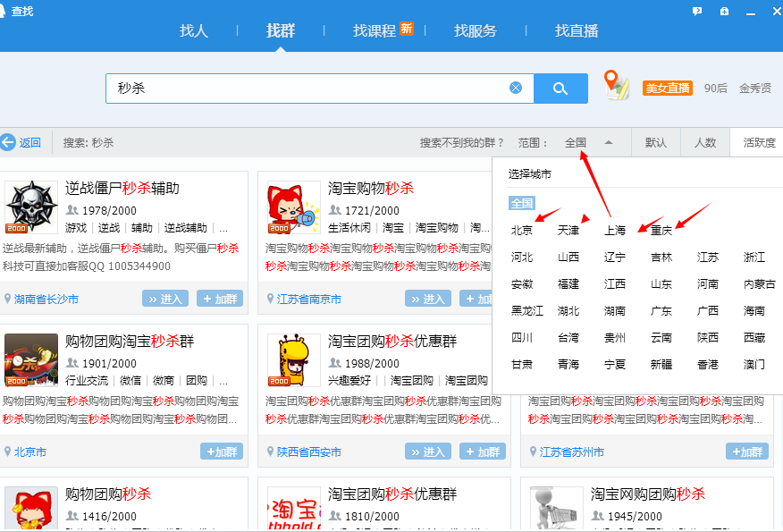Enter the 陕西省西安市 group

428,452
